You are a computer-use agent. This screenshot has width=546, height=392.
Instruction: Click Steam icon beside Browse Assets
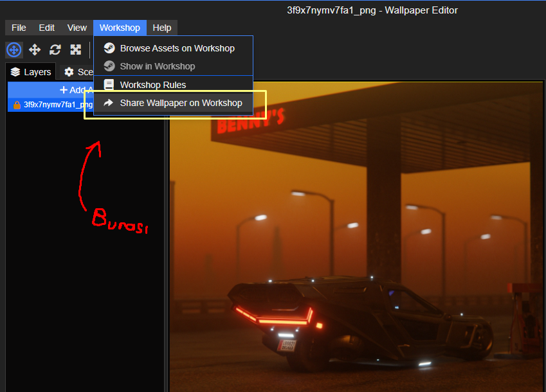click(x=109, y=48)
